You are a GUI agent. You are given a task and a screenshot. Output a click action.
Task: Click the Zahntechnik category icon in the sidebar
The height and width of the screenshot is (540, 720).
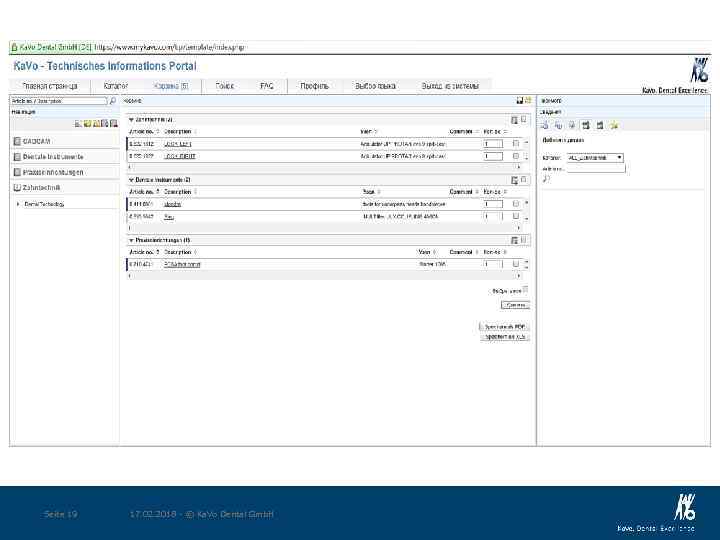click(x=17, y=187)
